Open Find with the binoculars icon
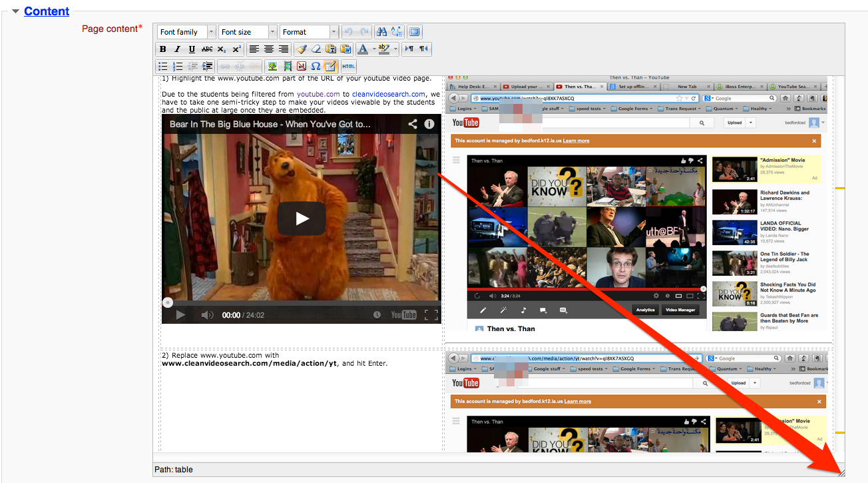Screen dimensions: 868x483 (381, 32)
